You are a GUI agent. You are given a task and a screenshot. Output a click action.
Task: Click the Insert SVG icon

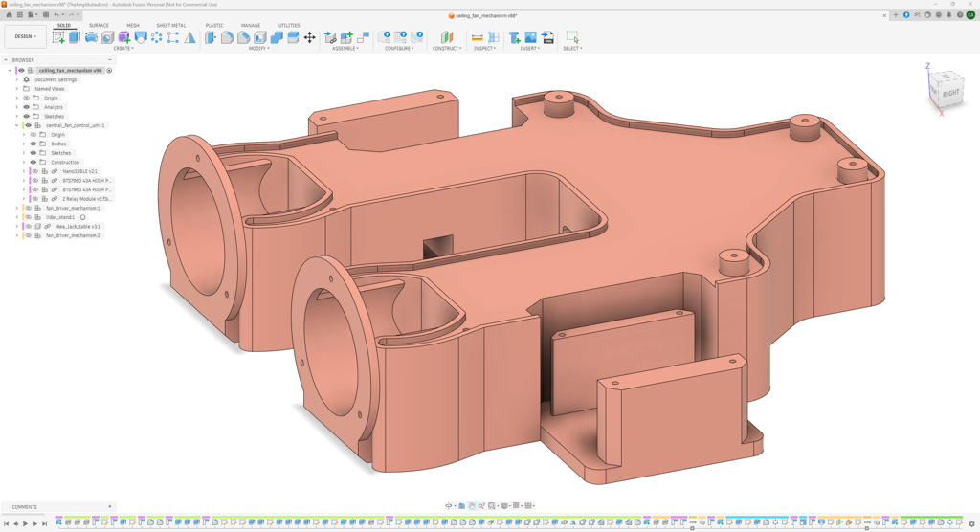pyautogui.click(x=547, y=37)
